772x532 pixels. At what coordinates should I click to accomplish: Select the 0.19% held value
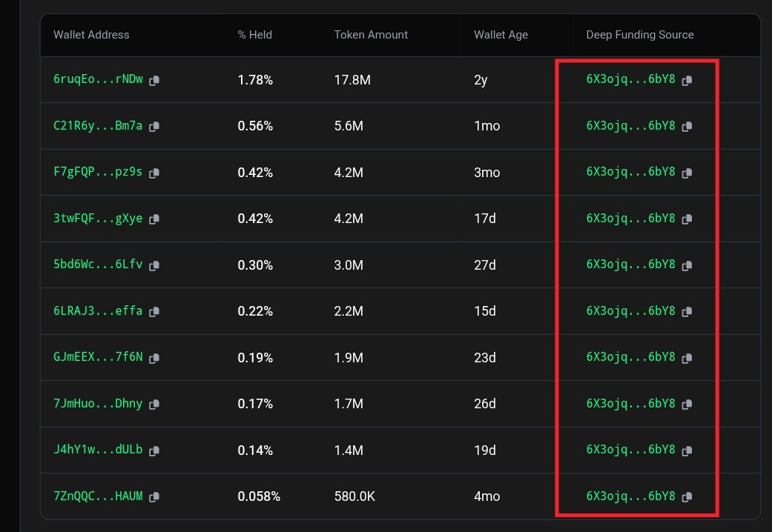coord(255,358)
